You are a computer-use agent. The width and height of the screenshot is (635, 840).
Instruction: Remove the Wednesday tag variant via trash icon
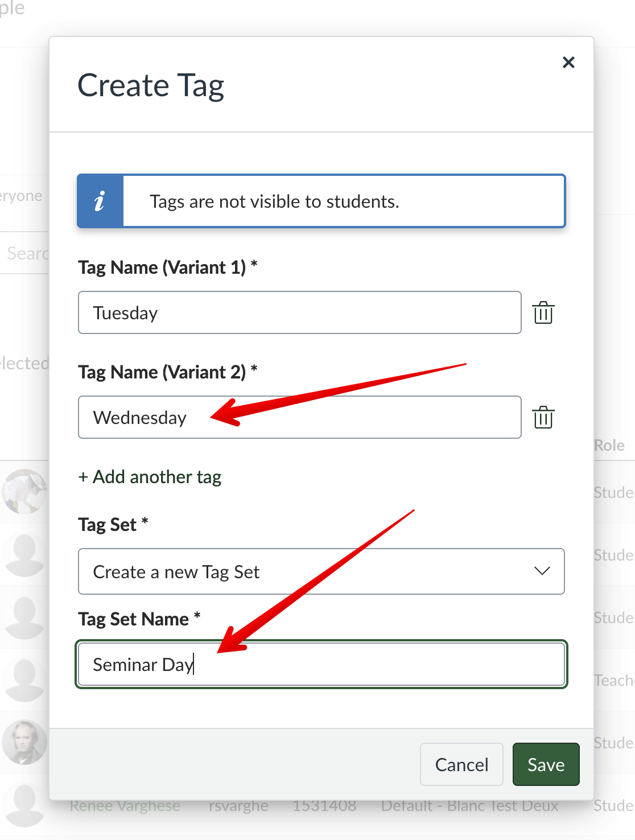tap(543, 417)
